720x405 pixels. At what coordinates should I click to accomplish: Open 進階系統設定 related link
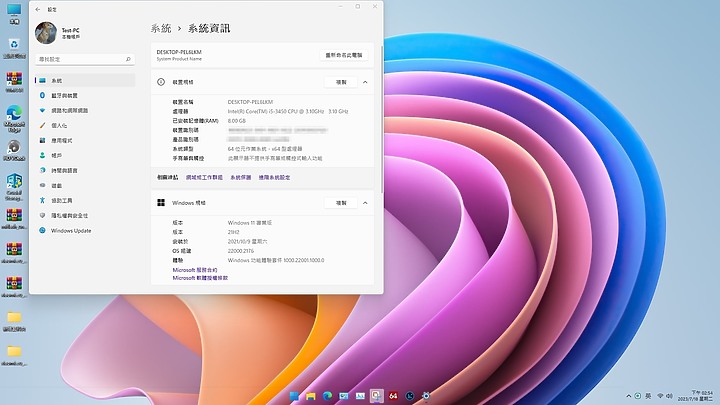[274, 177]
